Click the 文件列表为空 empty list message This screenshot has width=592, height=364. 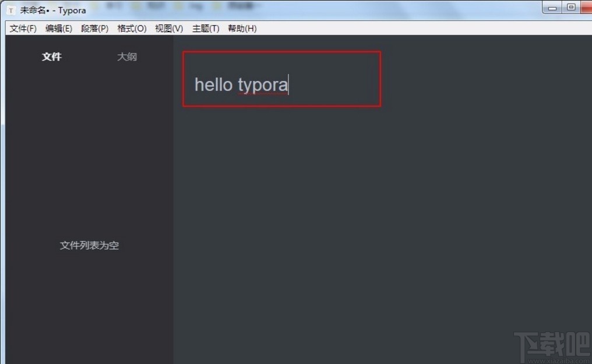[89, 245]
